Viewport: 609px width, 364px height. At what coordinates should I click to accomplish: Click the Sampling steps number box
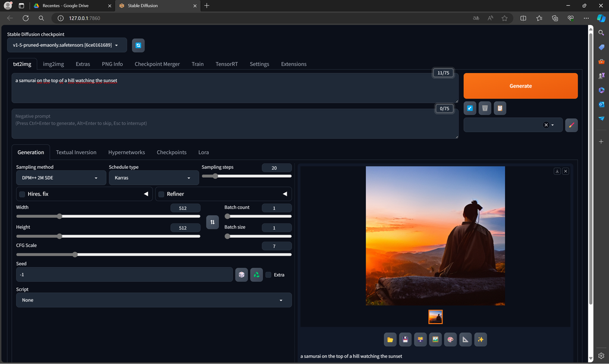[x=277, y=168]
